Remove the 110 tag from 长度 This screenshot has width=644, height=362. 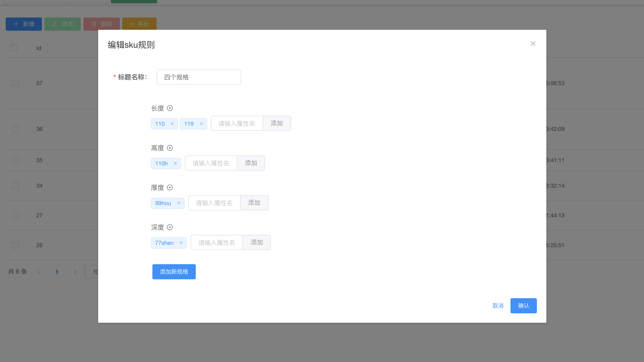coord(172,124)
